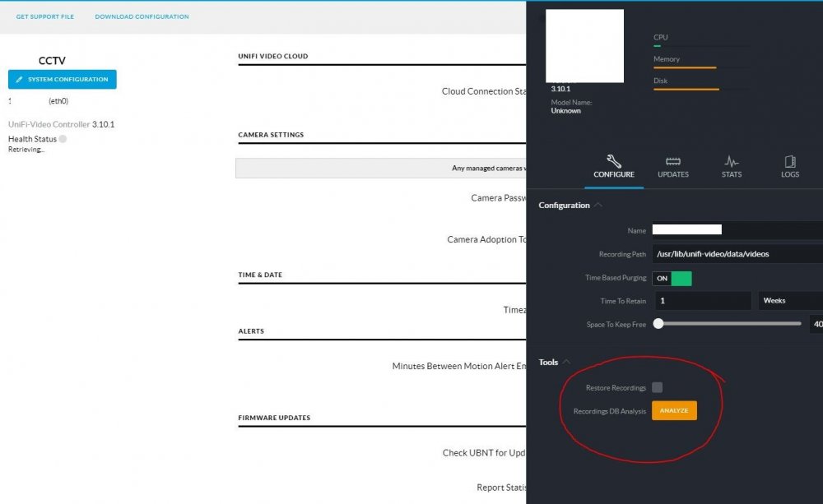823x504 pixels.
Task: Switch to the LOGS tab label
Action: 790,174
